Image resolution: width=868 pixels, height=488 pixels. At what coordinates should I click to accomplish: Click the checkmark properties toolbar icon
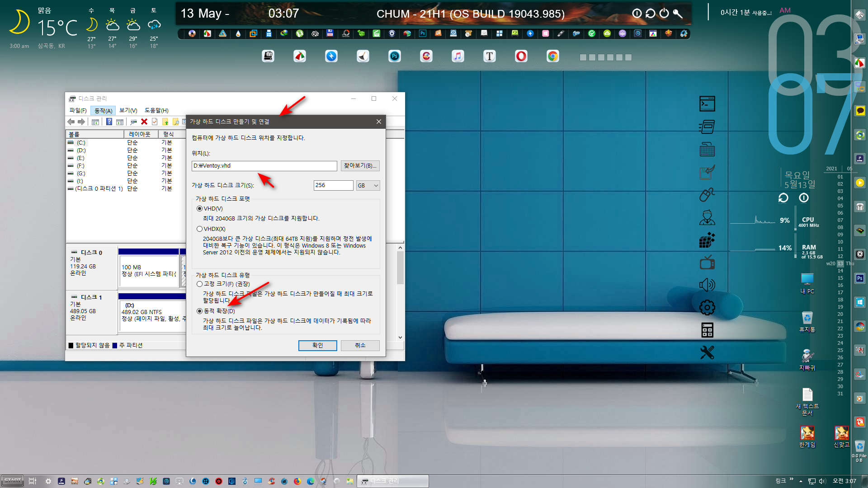155,122
